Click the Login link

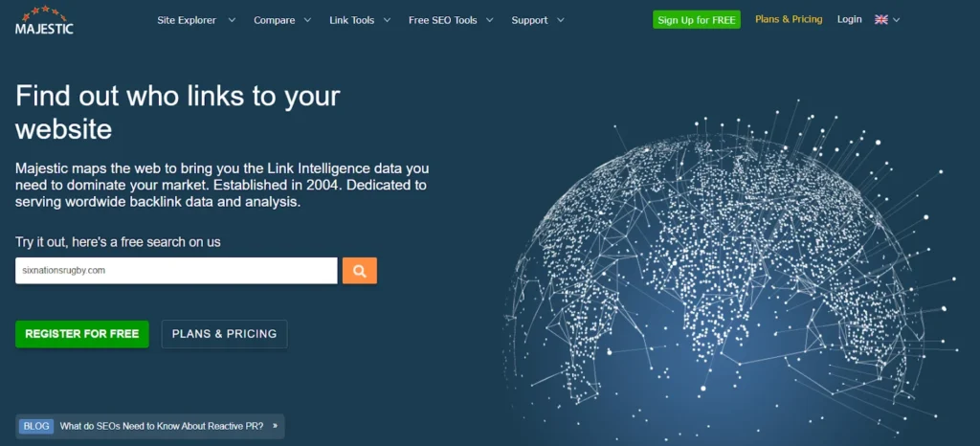tap(849, 20)
